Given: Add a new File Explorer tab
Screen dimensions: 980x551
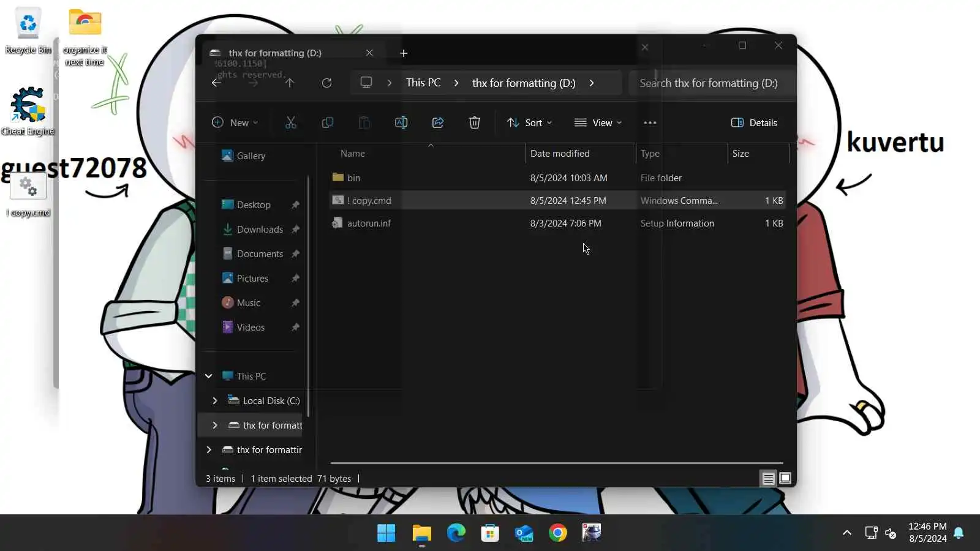Looking at the screenshot, I should (x=404, y=53).
